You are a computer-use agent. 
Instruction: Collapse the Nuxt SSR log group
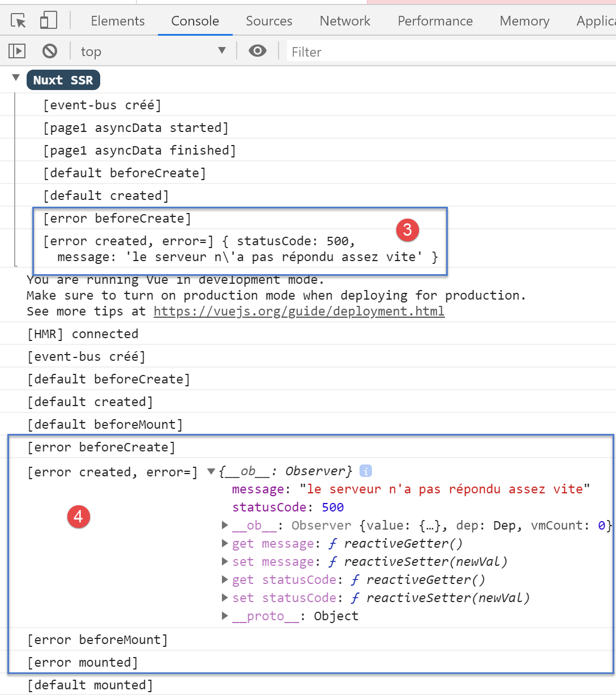click(x=16, y=78)
